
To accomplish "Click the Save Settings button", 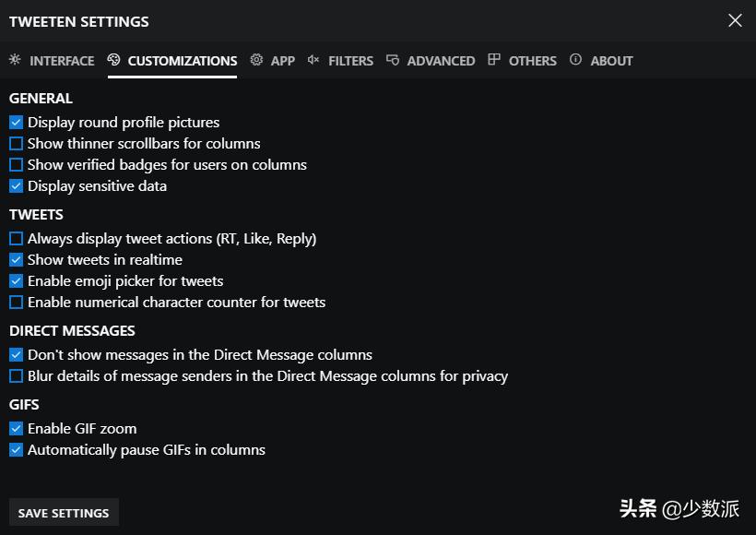I will tap(64, 513).
